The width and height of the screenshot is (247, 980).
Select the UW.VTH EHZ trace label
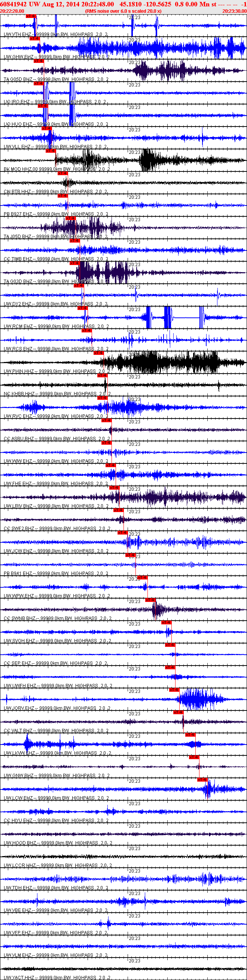[55, 34]
